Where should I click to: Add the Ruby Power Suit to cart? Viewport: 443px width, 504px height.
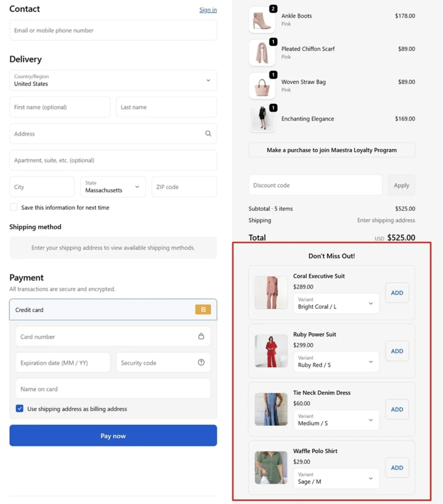(396, 351)
